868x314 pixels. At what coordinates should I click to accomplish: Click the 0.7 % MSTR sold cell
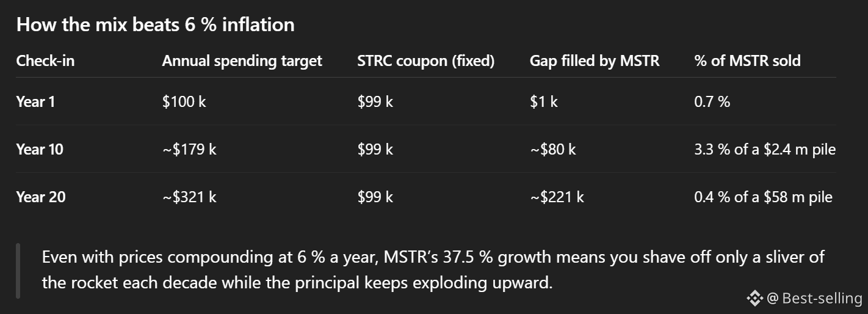pyautogui.click(x=712, y=101)
